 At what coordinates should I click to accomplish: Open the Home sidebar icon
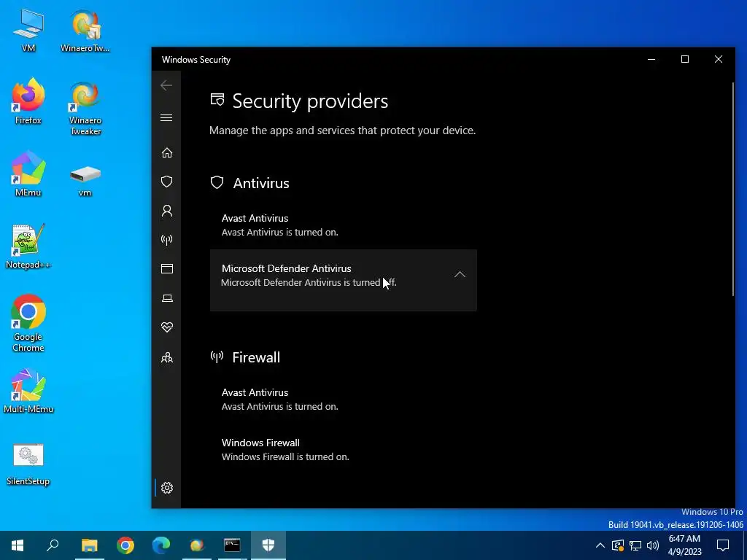tap(167, 153)
